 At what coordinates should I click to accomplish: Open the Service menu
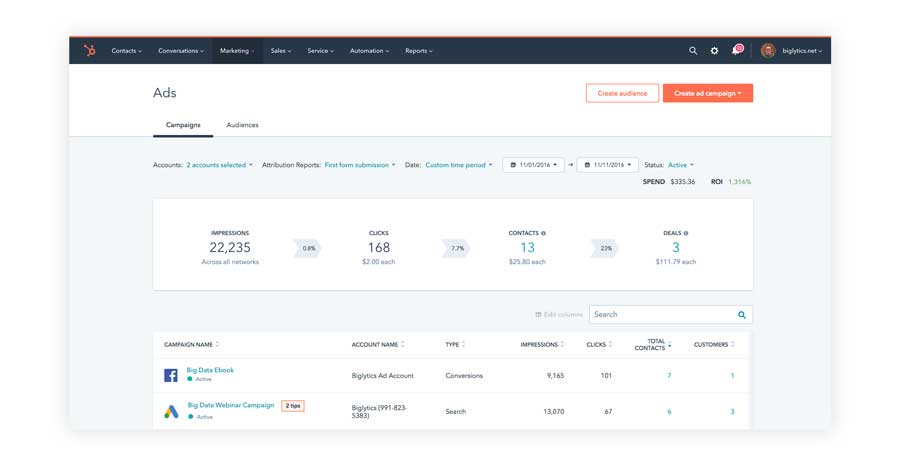[320, 51]
